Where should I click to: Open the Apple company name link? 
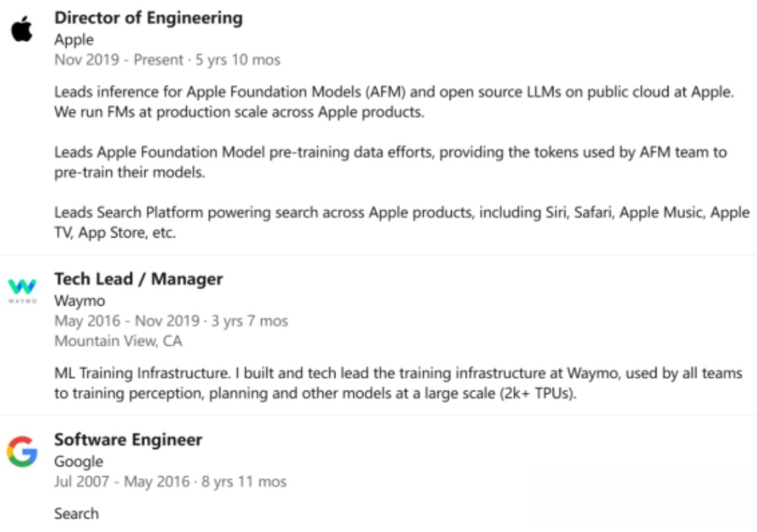click(x=73, y=39)
